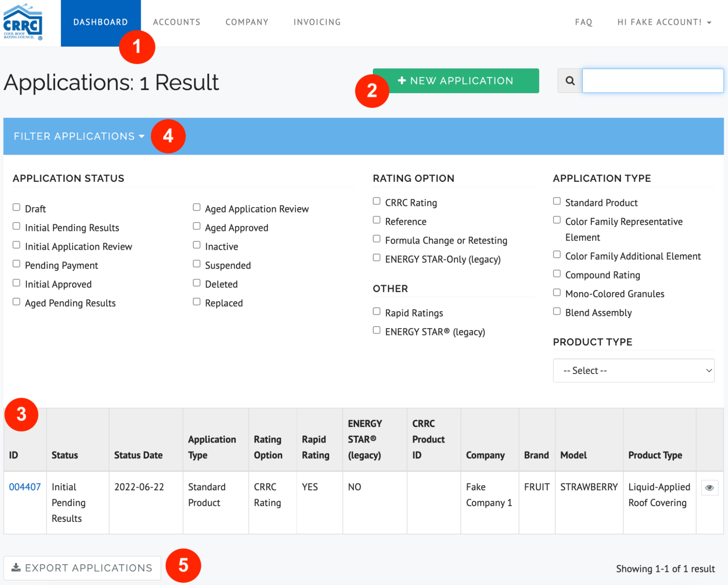Viewport: 728px width, 585px height.
Task: Open the Product Type select dropdown
Action: tap(633, 370)
